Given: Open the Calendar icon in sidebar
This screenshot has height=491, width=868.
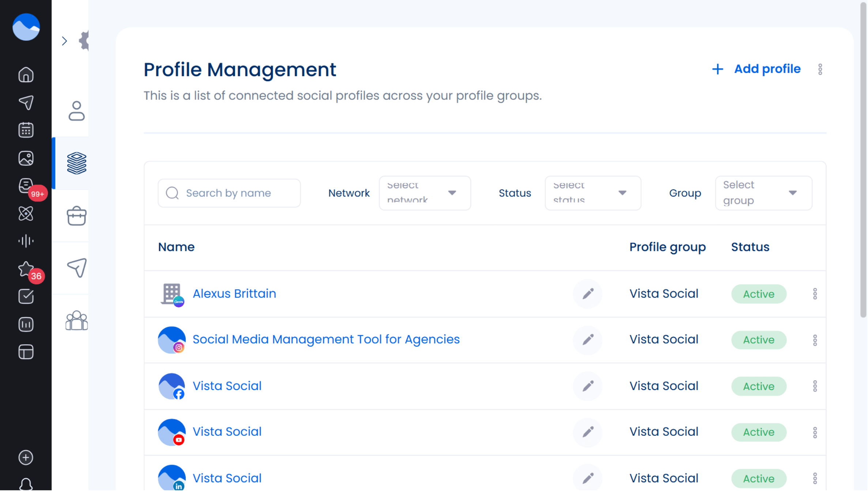Looking at the screenshot, I should (x=26, y=130).
